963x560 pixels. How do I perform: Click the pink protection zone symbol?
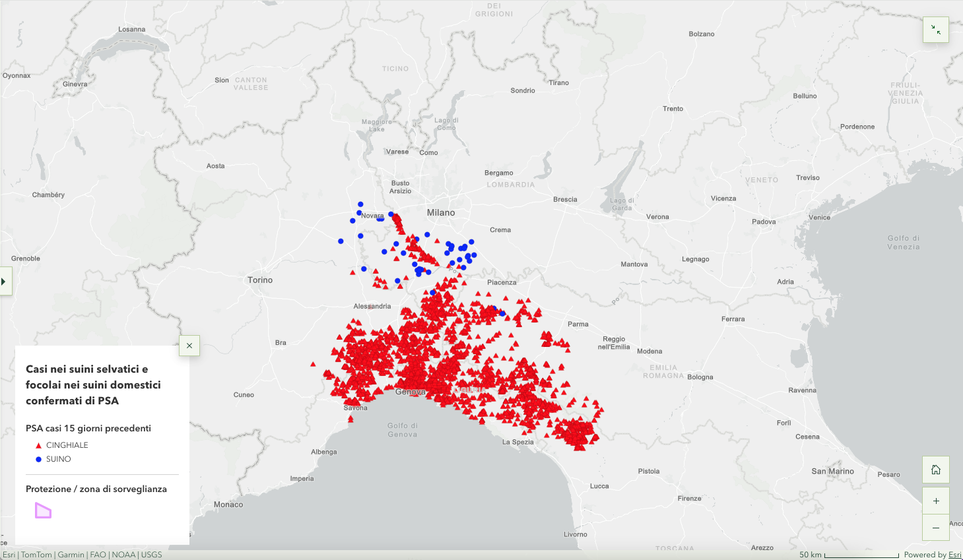click(43, 511)
